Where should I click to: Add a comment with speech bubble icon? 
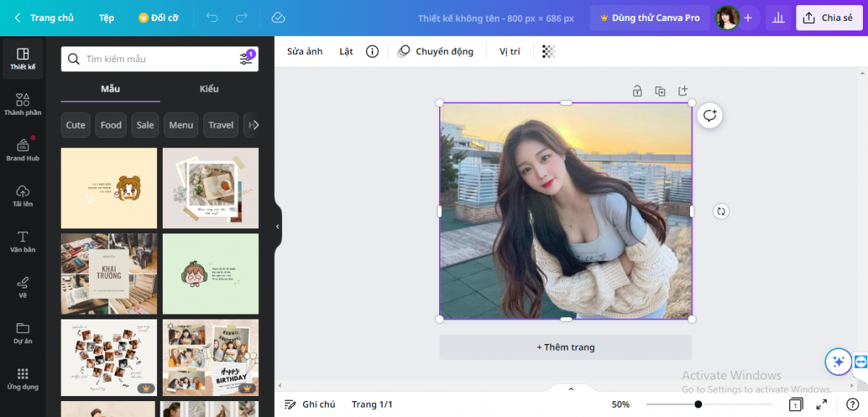[710, 116]
